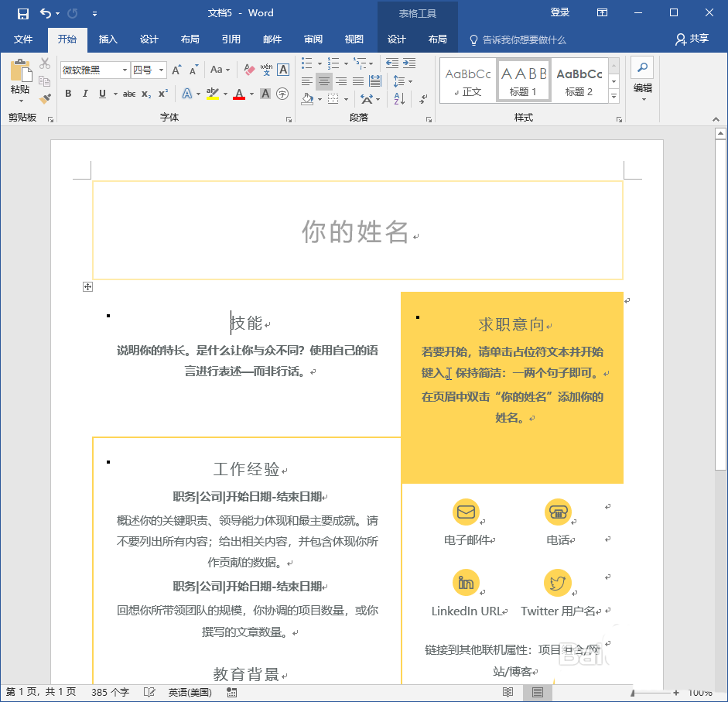The width and height of the screenshot is (728, 702).
Task: Click the Increase Indent icon
Action: pyautogui.click(x=408, y=63)
